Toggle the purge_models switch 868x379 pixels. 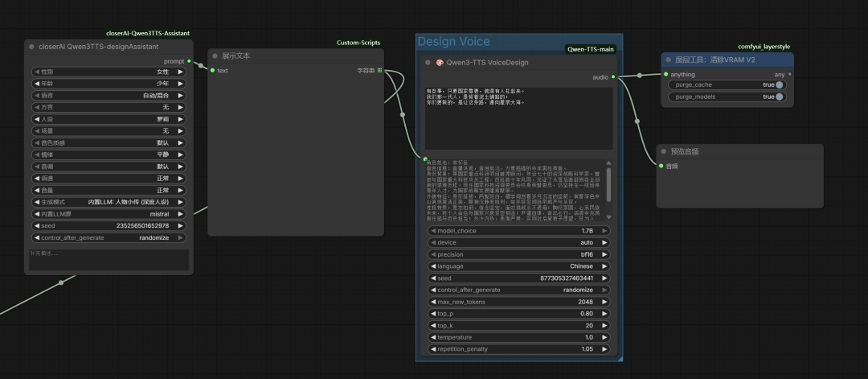click(x=779, y=97)
